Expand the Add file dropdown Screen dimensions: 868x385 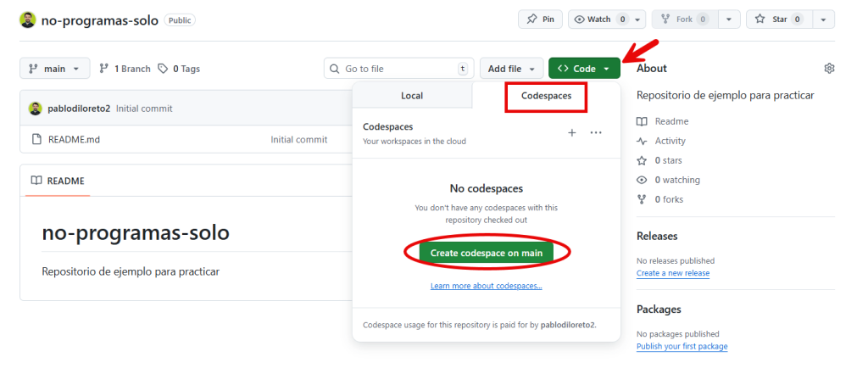(x=511, y=69)
